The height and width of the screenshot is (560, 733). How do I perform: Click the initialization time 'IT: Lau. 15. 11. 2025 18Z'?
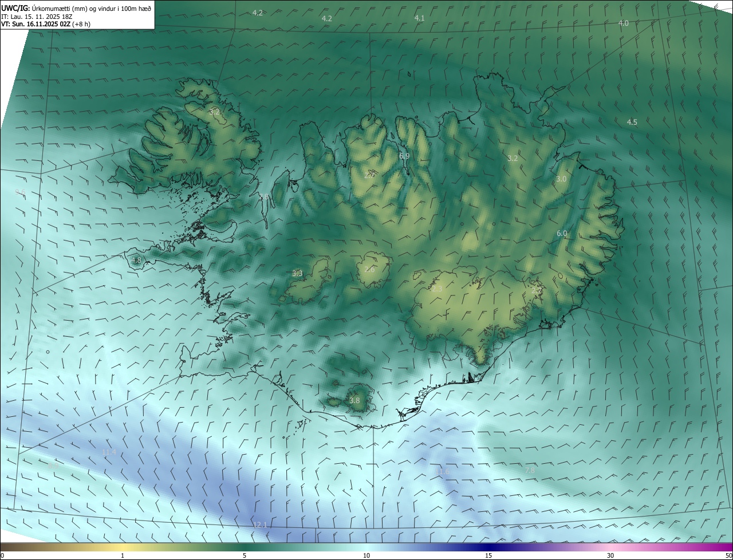[x=37, y=17]
